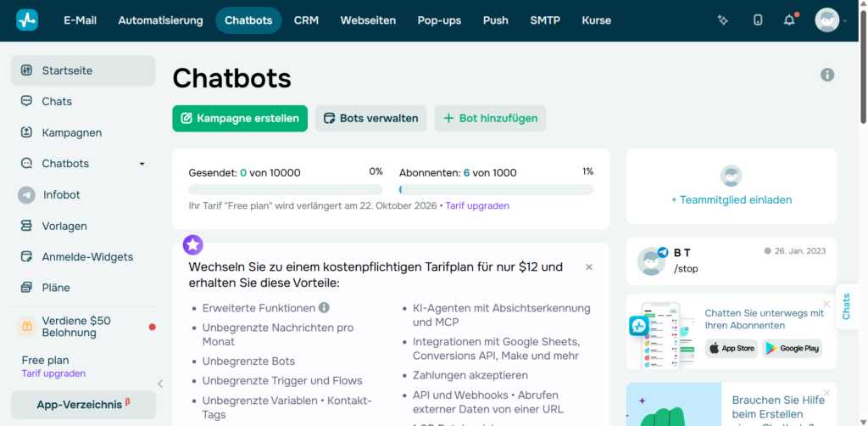Click the info icon next to Erweiterte Funktionen

click(324, 307)
